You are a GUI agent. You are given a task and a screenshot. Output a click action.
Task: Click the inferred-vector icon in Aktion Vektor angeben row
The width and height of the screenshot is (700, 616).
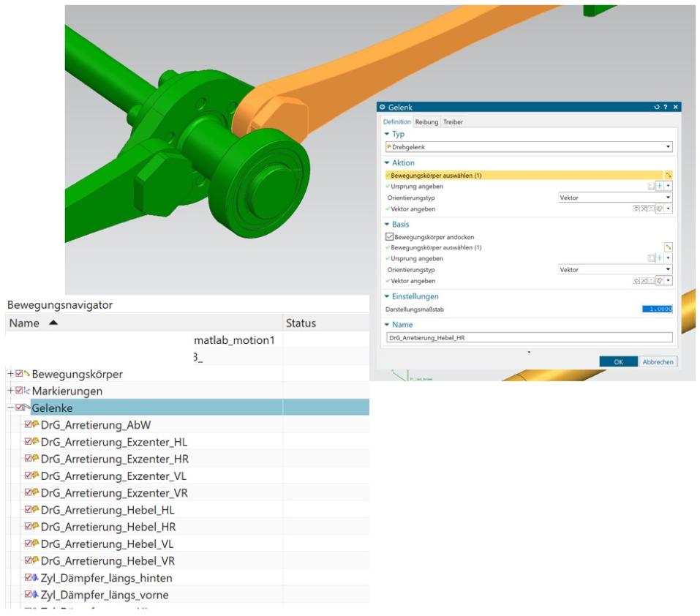click(660, 209)
